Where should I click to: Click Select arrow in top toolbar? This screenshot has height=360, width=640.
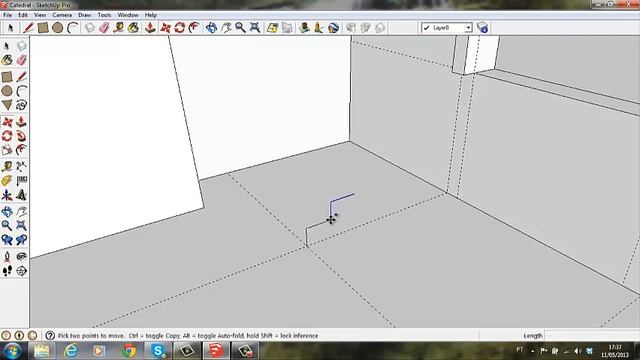(11, 28)
